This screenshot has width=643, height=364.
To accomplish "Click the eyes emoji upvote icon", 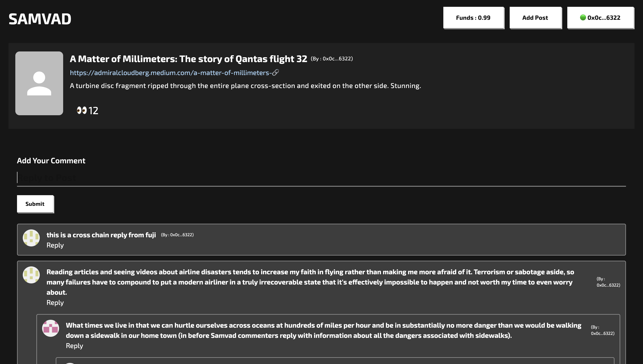I will click(81, 110).
